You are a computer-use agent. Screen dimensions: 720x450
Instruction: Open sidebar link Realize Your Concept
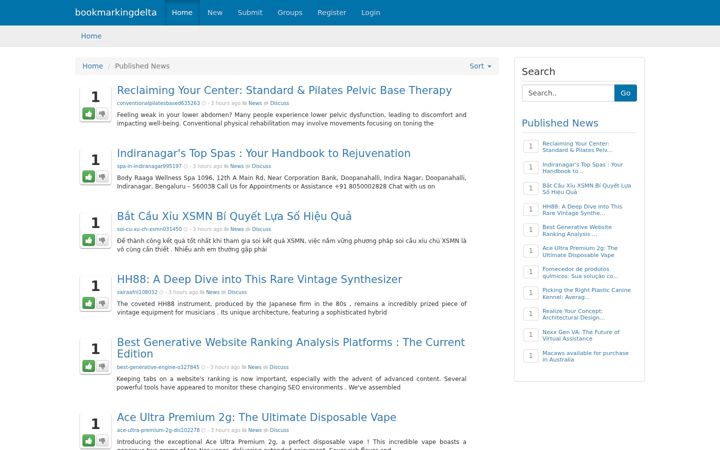pos(573,314)
